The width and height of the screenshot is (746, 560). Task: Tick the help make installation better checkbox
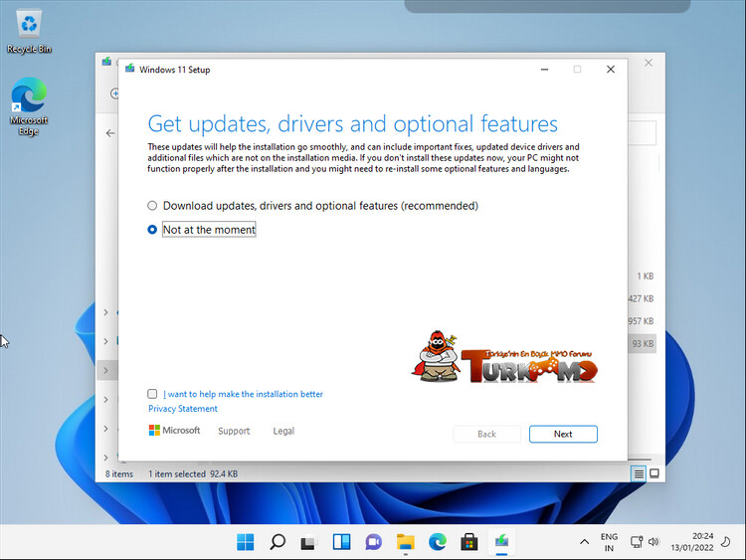pos(152,394)
